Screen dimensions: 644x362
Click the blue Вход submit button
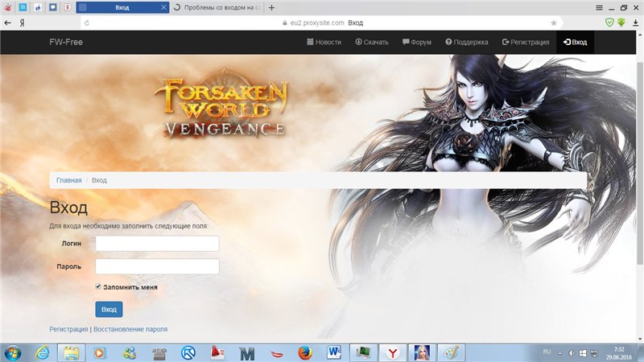point(109,310)
